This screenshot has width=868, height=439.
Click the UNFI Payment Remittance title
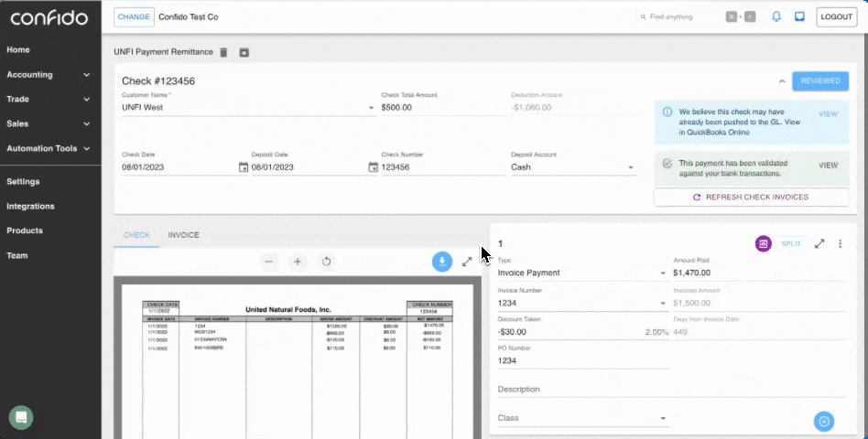[163, 52]
